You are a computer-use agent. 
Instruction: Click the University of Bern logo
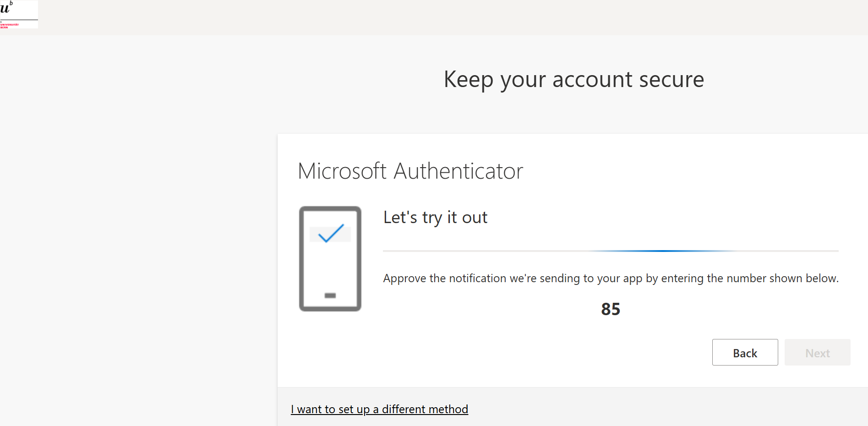tap(19, 14)
